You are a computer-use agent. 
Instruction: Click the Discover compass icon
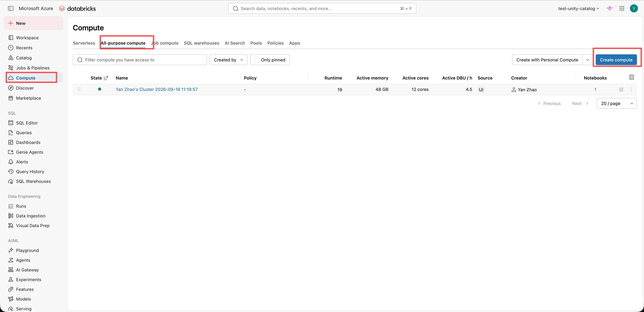(11, 88)
